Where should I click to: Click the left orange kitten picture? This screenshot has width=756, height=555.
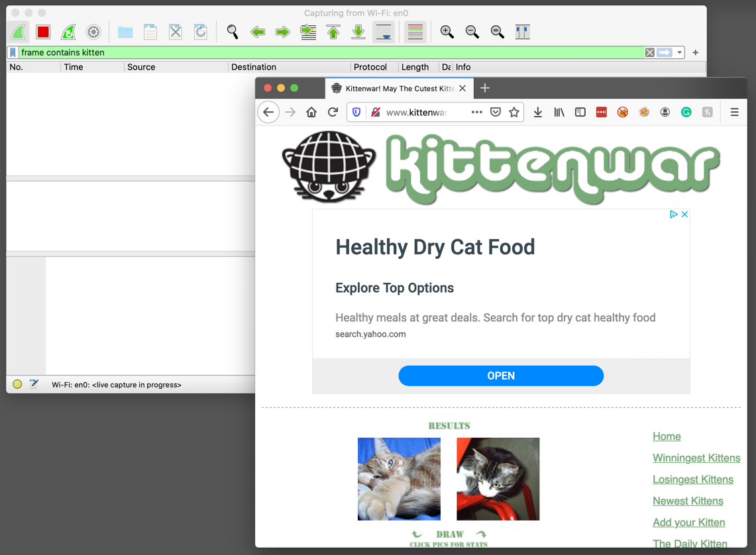tap(400, 479)
